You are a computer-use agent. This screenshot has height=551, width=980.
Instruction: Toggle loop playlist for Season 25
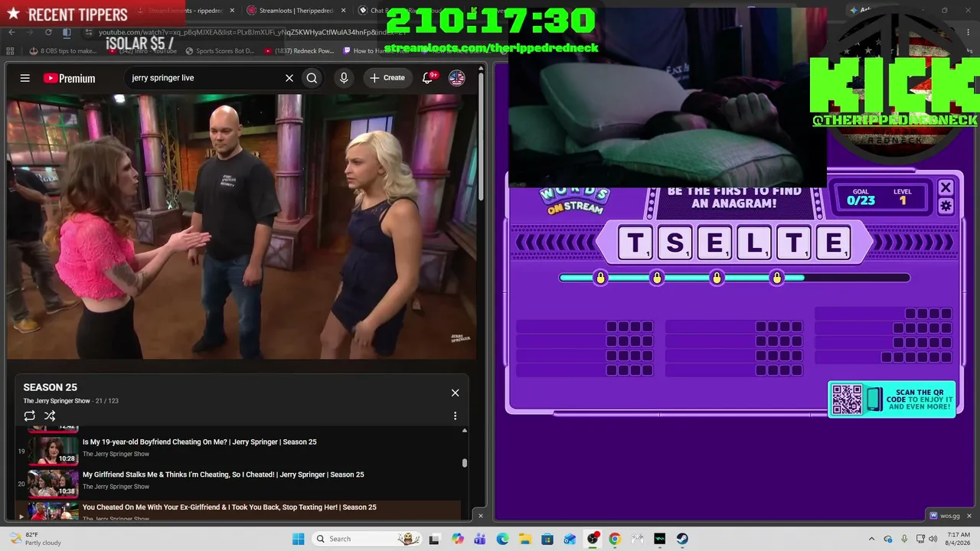[x=29, y=416]
